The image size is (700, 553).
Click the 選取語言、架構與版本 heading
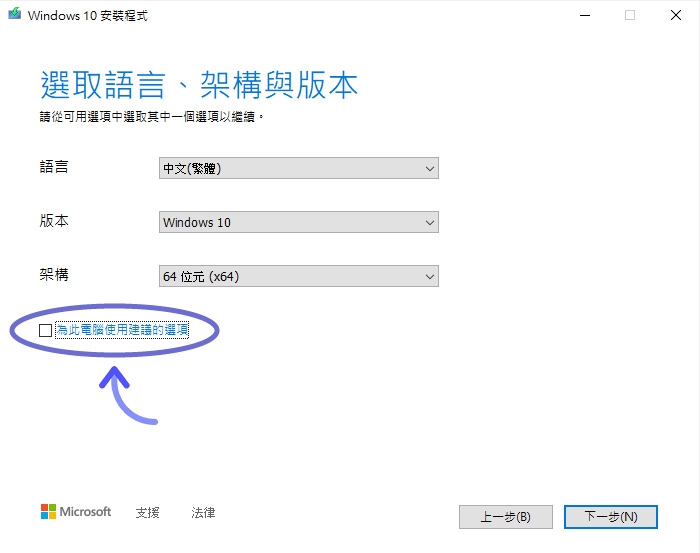tap(199, 85)
